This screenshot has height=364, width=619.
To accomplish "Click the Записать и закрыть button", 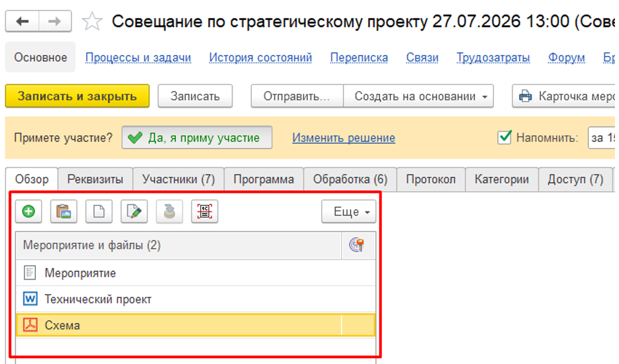I will 78,96.
